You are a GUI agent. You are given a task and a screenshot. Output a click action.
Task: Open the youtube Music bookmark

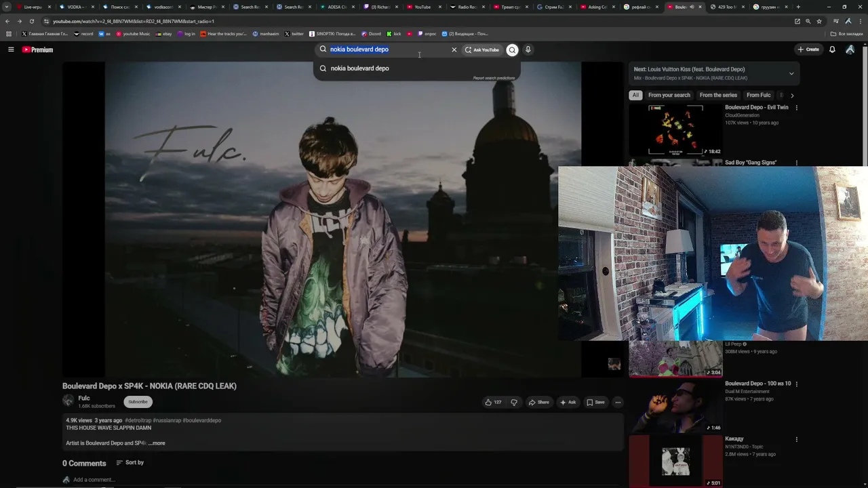[133, 34]
